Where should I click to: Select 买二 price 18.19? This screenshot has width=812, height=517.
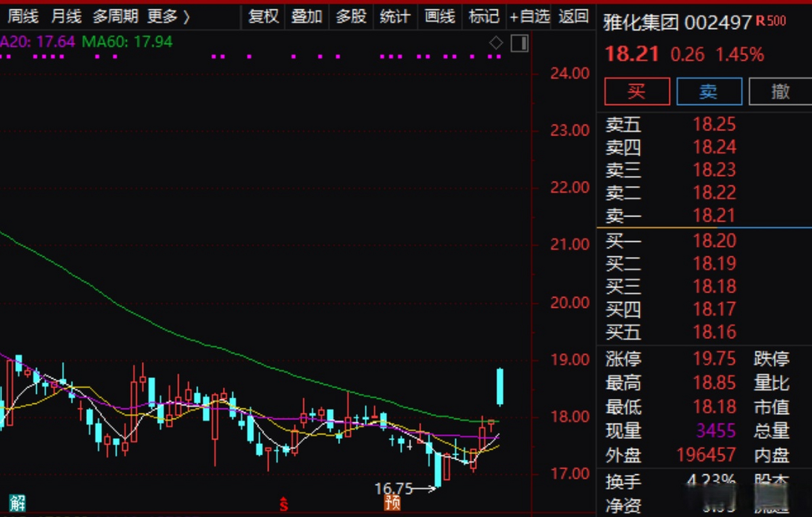(714, 263)
